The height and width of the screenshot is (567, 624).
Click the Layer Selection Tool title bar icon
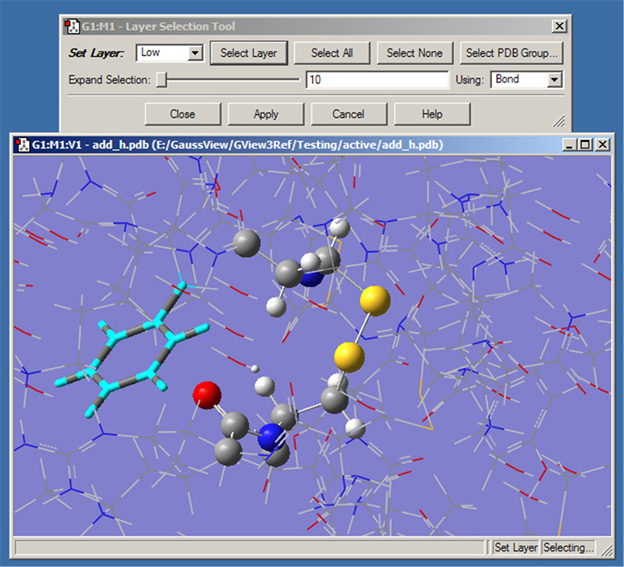click(70, 26)
